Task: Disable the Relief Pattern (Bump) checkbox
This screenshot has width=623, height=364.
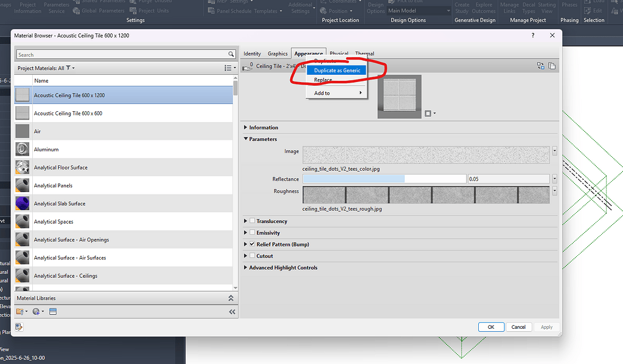Action: pos(252,244)
